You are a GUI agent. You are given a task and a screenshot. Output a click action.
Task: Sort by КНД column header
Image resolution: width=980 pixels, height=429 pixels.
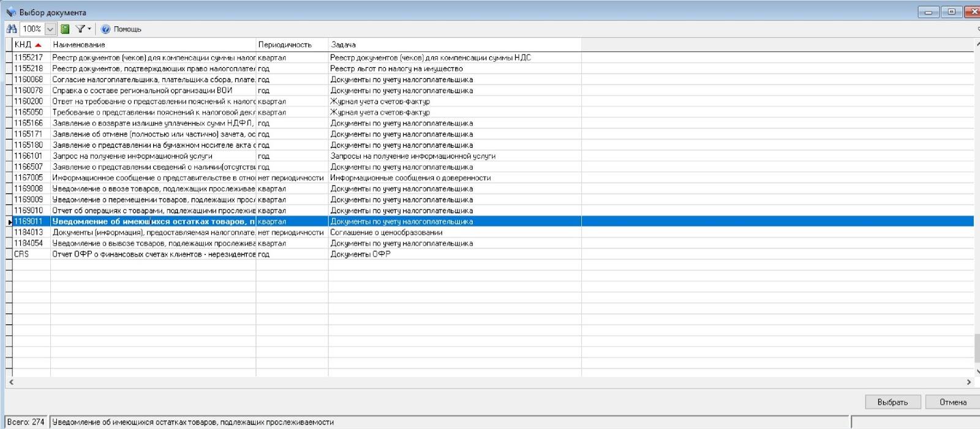(31, 45)
